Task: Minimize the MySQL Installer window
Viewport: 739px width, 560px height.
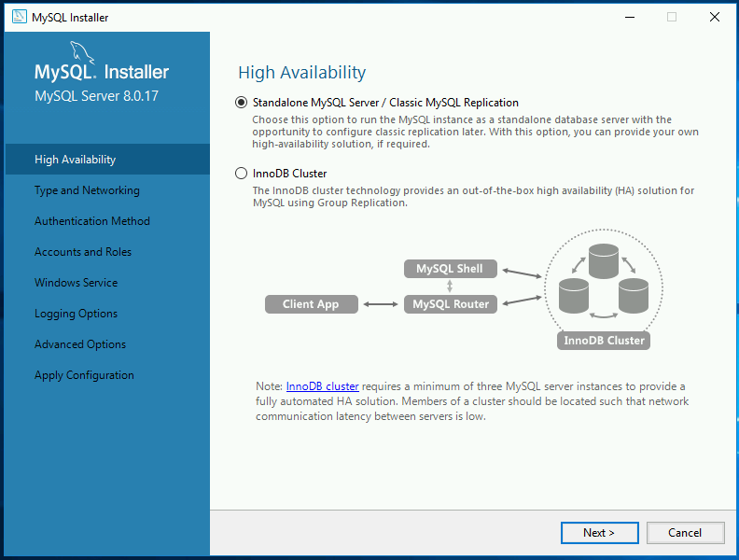Action: click(630, 17)
